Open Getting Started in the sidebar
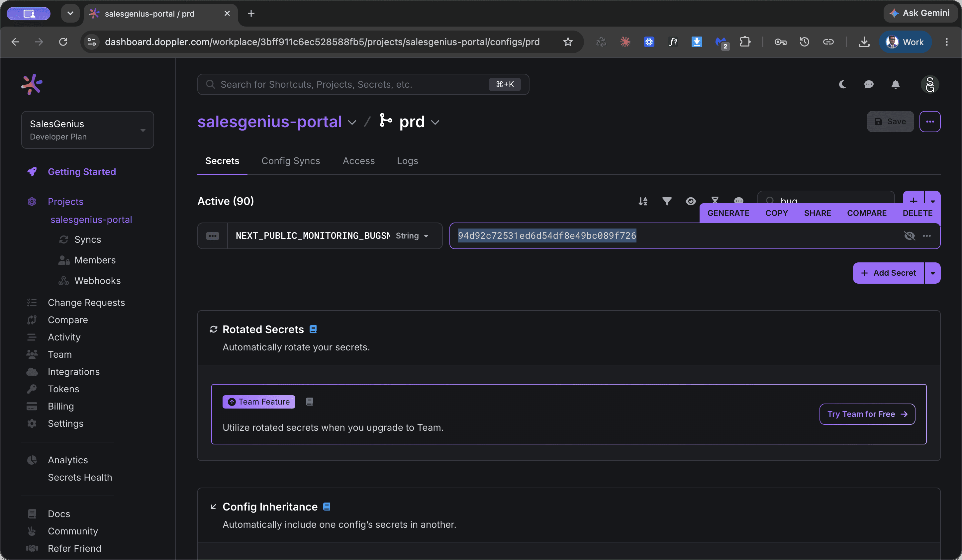The width and height of the screenshot is (962, 560). point(82,172)
